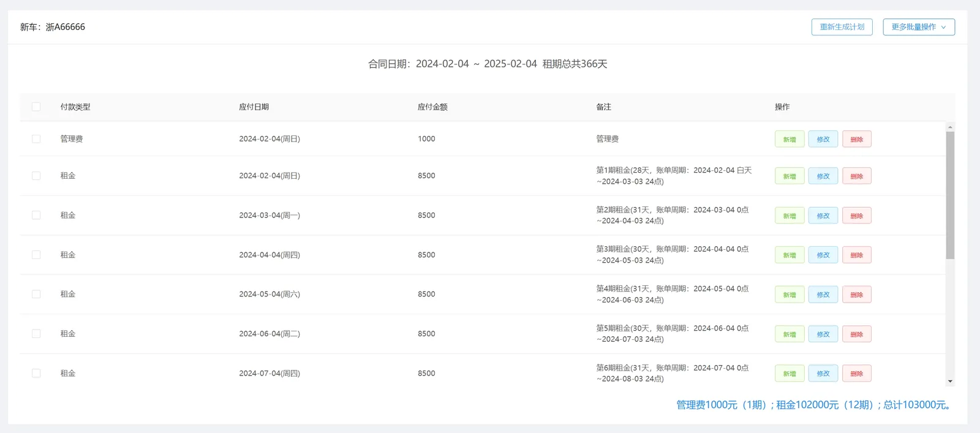Delete the 第2期租金 payment row
Viewport: 980px width, 433px height.
[x=857, y=216]
